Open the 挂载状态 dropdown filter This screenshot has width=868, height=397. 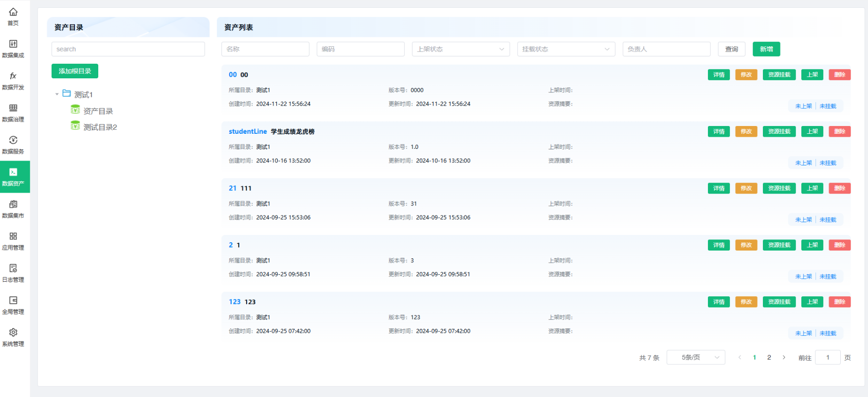click(565, 49)
